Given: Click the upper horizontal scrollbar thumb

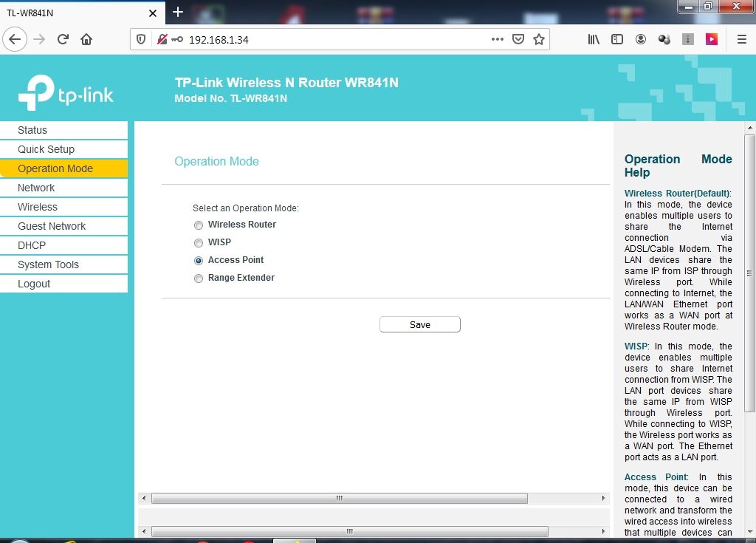Looking at the screenshot, I should coord(340,498).
